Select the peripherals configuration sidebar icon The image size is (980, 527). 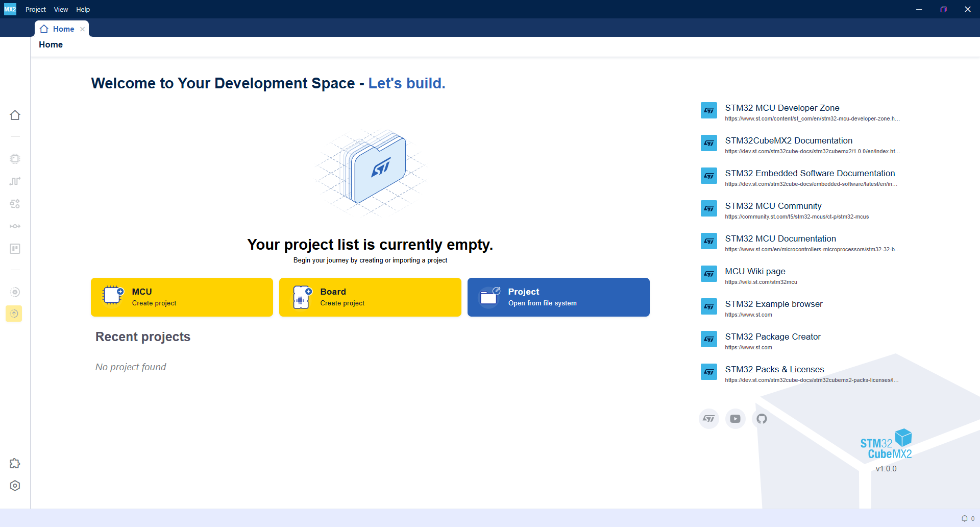[15, 204]
